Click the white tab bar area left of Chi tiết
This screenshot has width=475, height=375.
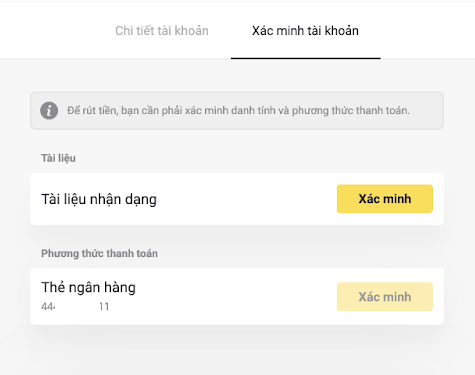[x=57, y=31]
